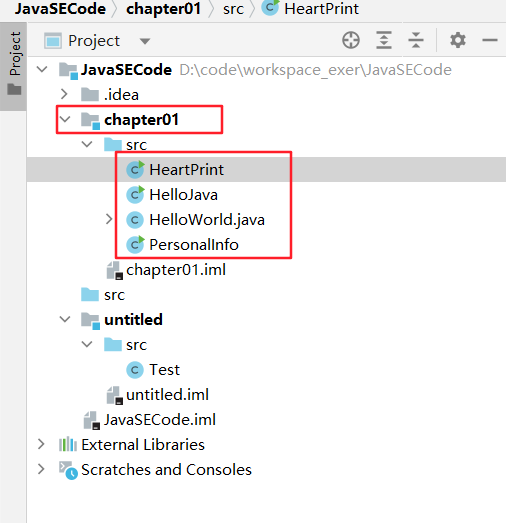The height and width of the screenshot is (523, 506).
Task: Collapse the chapter01 module folder
Action: [65, 119]
